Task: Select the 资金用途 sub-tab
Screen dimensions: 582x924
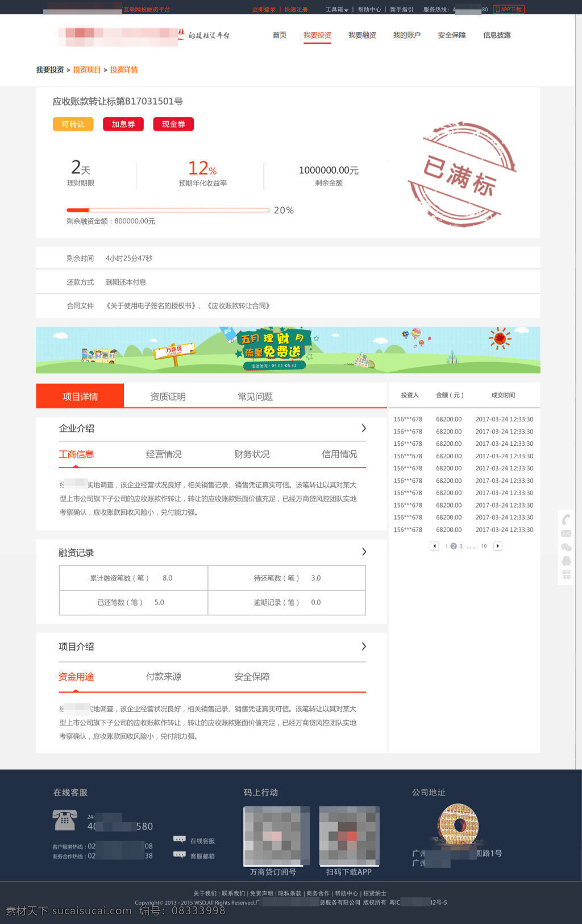Action: 76,677
